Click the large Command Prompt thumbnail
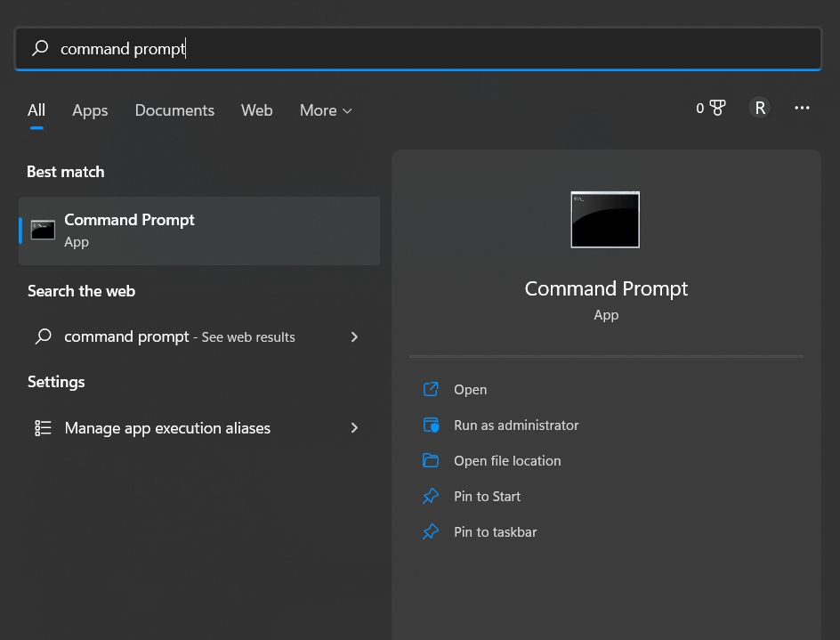 [x=605, y=220]
